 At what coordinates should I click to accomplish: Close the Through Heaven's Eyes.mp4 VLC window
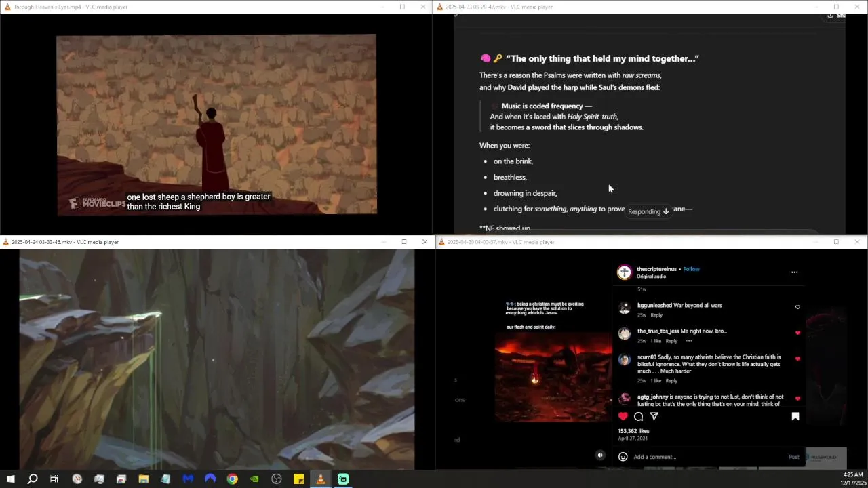click(423, 7)
